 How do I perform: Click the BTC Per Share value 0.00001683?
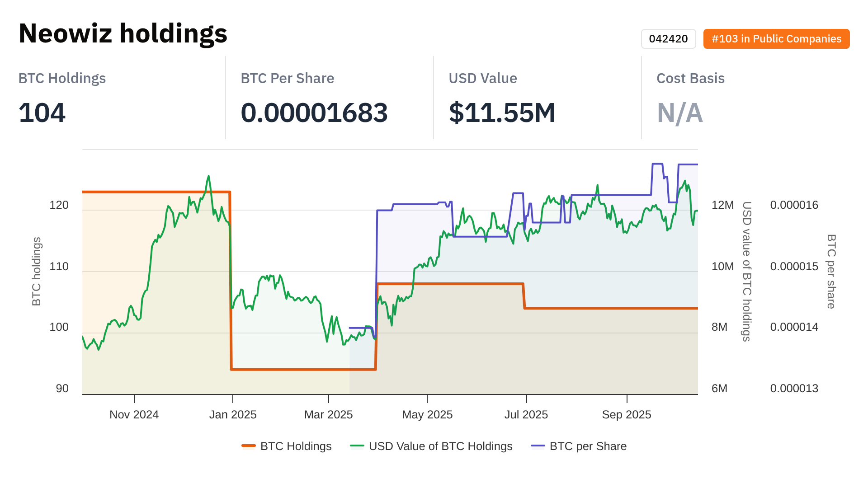tap(314, 113)
